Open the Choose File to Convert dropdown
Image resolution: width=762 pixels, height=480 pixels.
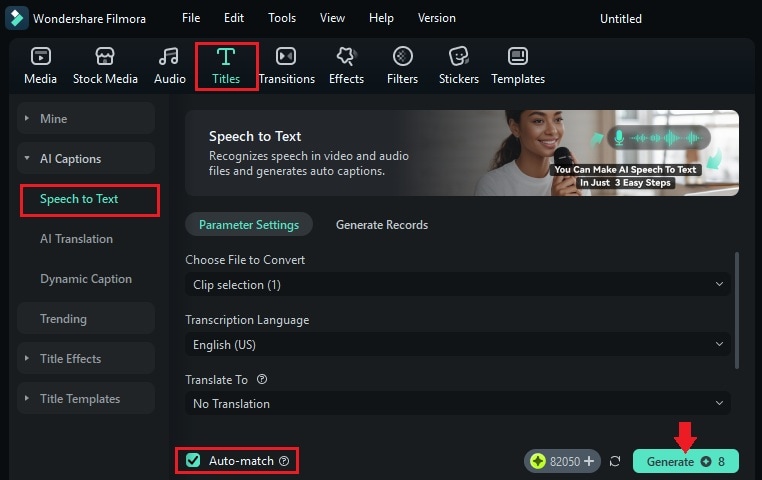tap(458, 285)
